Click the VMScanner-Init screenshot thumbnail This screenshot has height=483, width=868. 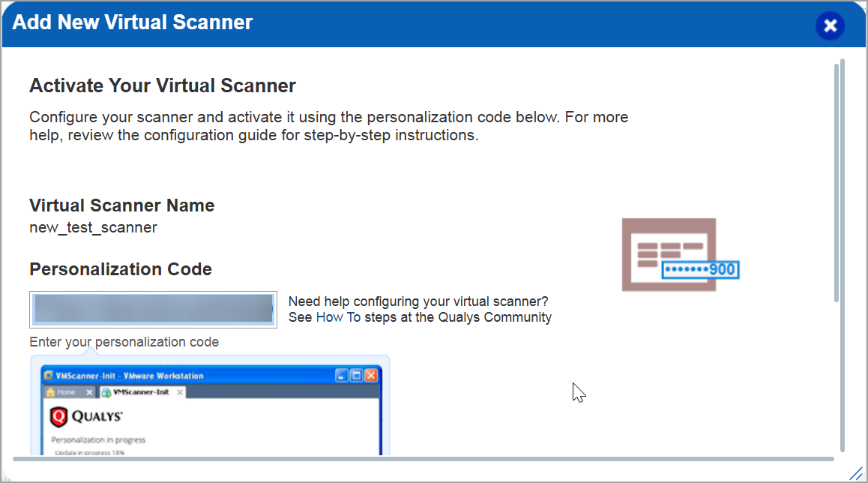coord(211,407)
